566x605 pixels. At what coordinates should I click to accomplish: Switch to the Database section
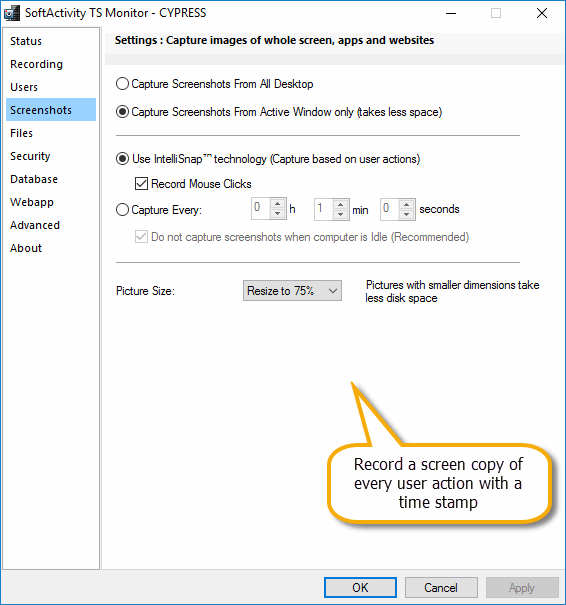coord(34,179)
